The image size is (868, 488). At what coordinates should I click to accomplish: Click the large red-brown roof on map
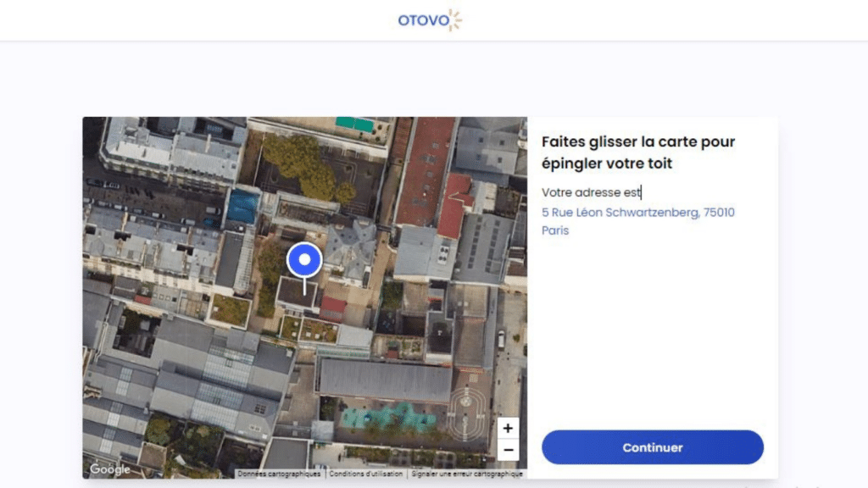pyautogui.click(x=426, y=169)
